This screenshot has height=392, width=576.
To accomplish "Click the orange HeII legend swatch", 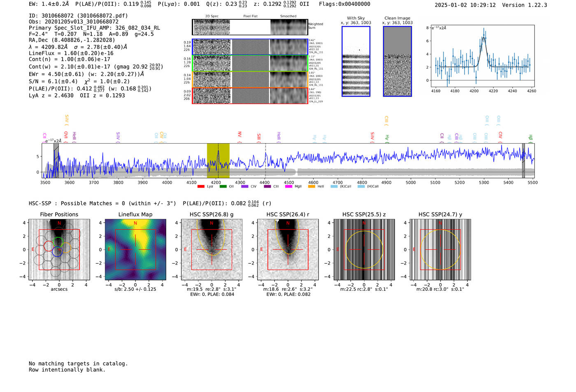I will [x=311, y=186].
